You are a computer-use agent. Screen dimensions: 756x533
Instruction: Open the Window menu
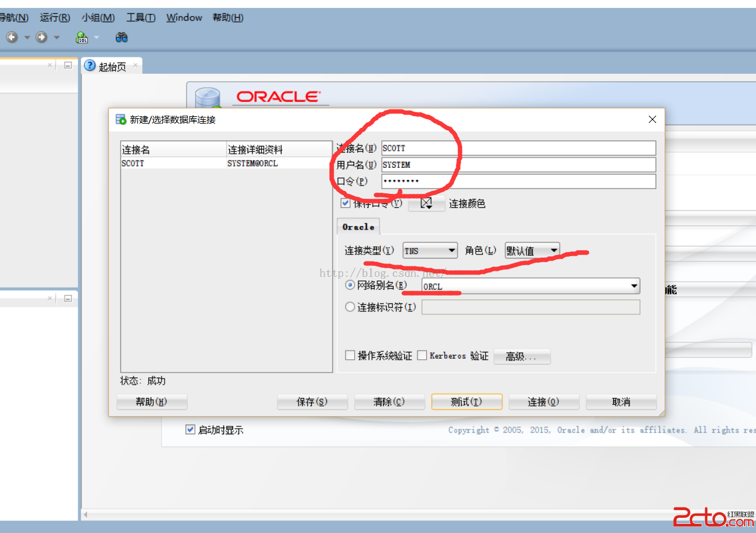pos(184,18)
